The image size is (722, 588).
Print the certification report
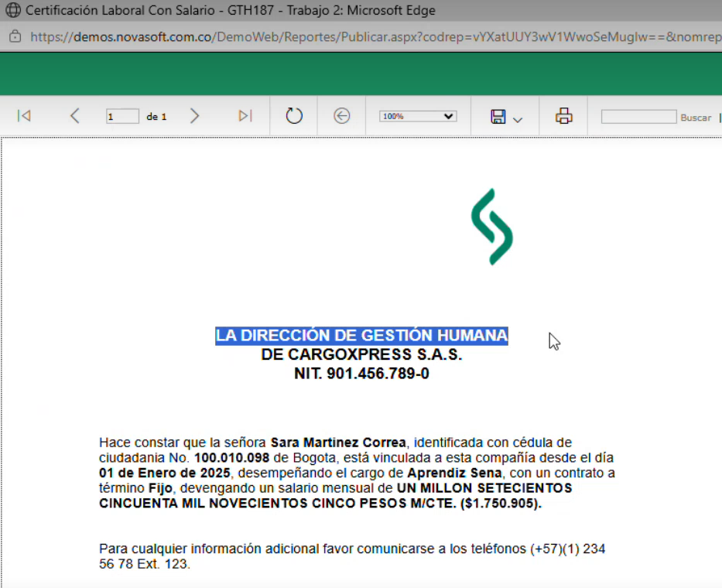point(563,115)
